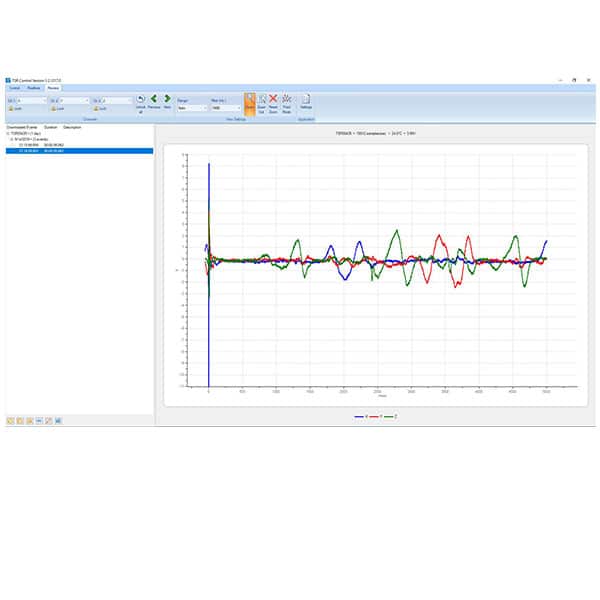Click the first icon in bottom-left toolbar

click(x=10, y=421)
